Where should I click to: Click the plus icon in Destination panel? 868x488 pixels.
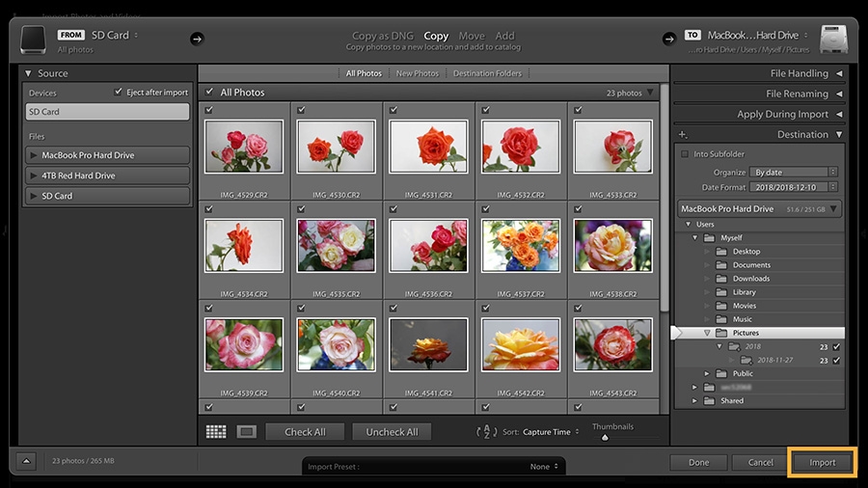(683, 134)
